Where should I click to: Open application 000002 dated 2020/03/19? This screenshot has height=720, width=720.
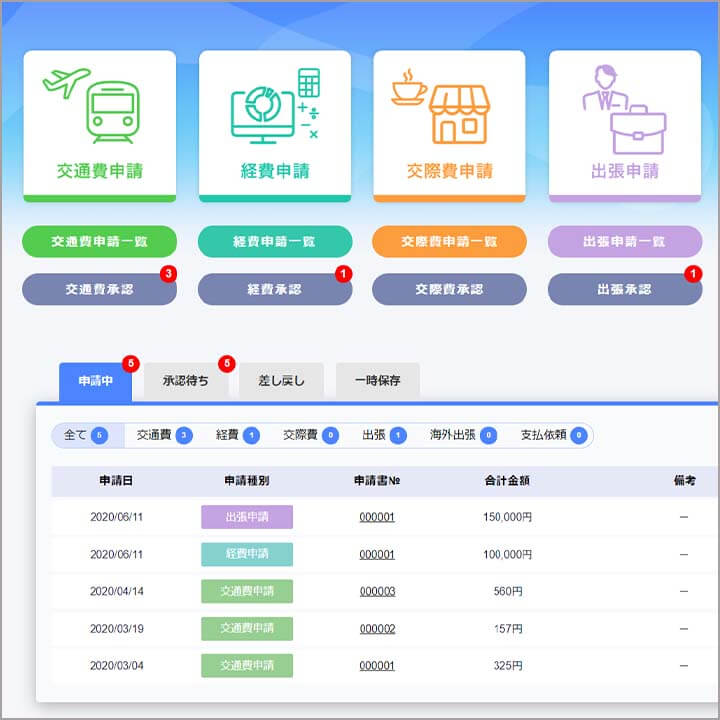tap(377, 629)
